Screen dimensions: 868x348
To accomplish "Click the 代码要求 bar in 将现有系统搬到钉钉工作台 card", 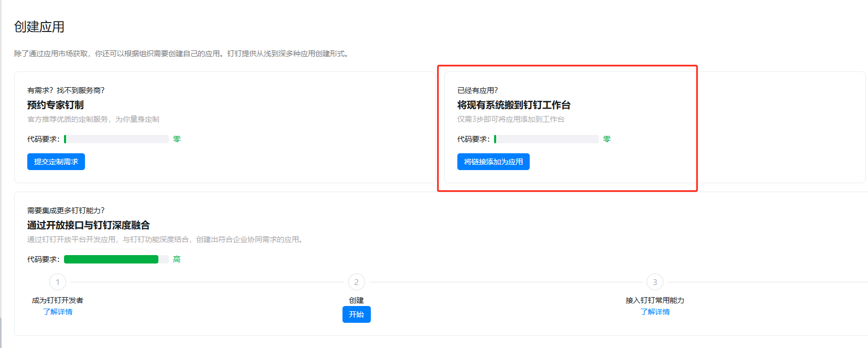I will pos(546,139).
